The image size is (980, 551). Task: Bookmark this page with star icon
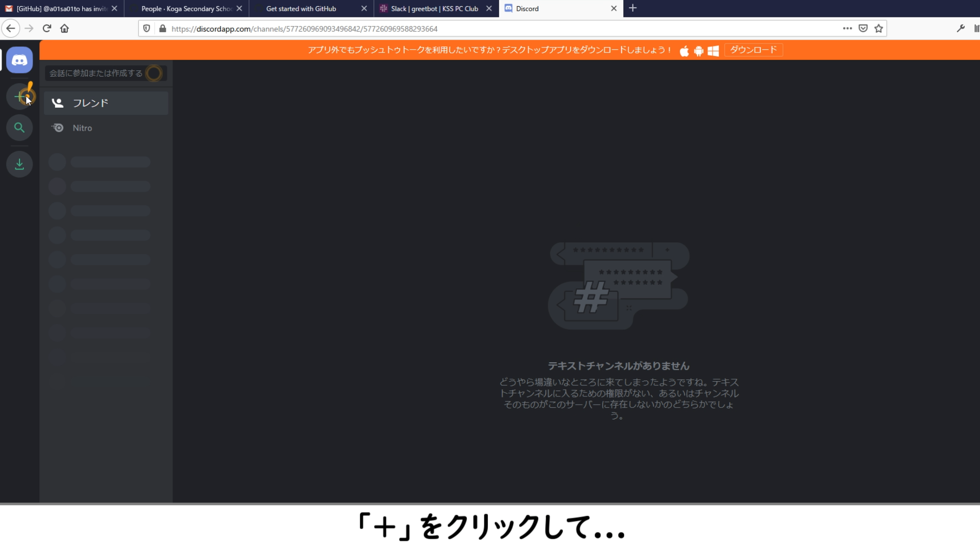(x=878, y=29)
